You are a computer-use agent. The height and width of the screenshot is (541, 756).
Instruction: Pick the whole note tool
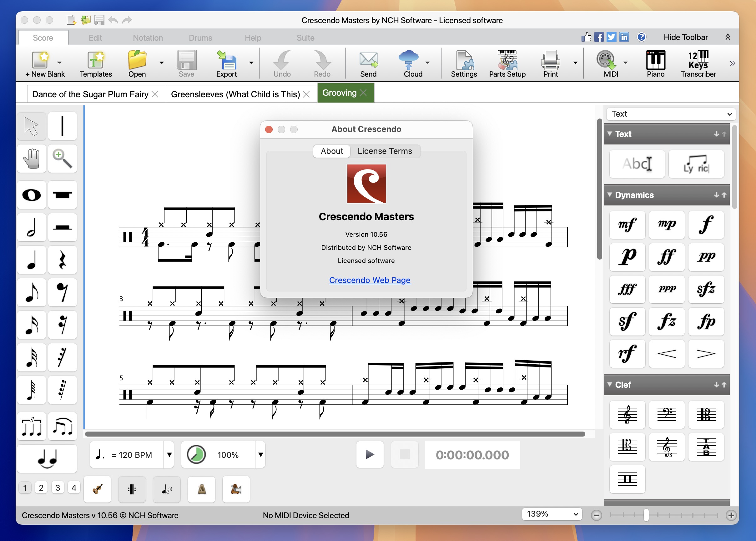(31, 195)
